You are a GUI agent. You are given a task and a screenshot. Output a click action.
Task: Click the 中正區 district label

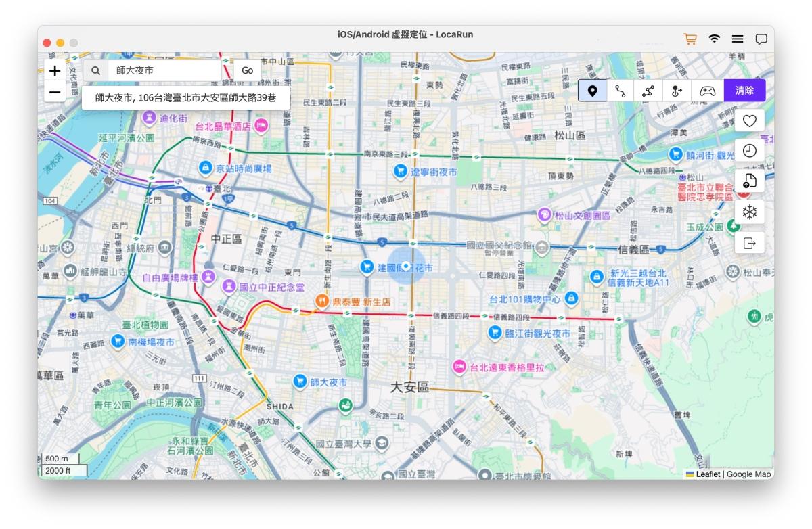tap(227, 239)
